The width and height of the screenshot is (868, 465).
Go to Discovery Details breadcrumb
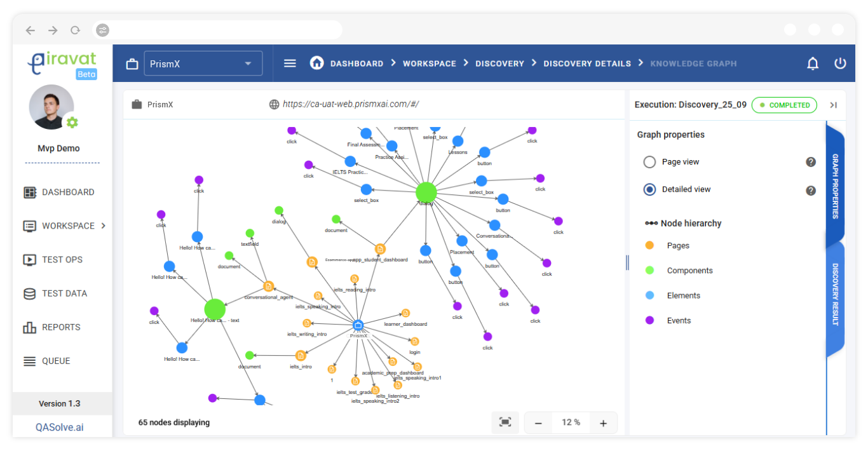click(x=587, y=64)
